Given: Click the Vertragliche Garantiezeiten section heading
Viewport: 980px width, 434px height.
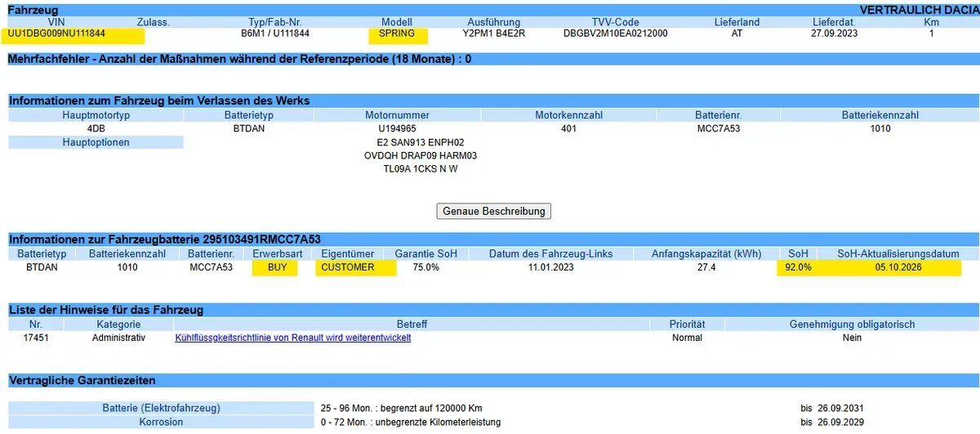Looking at the screenshot, I should [82, 380].
